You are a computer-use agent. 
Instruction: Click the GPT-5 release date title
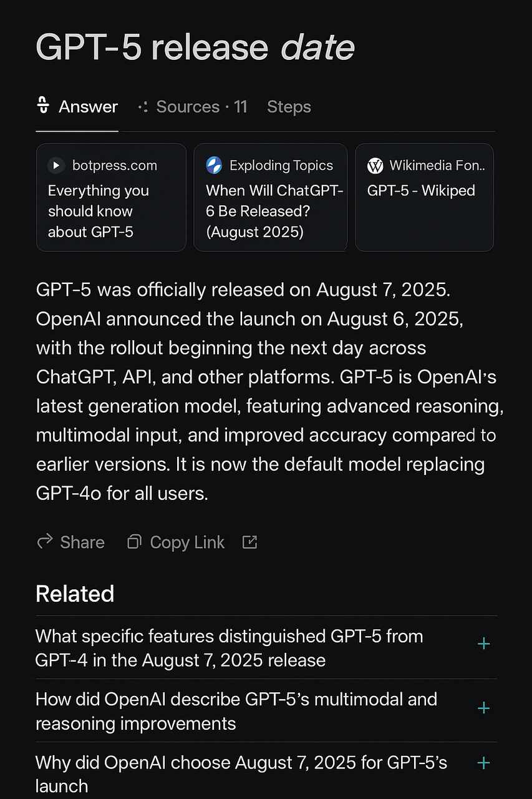195,47
